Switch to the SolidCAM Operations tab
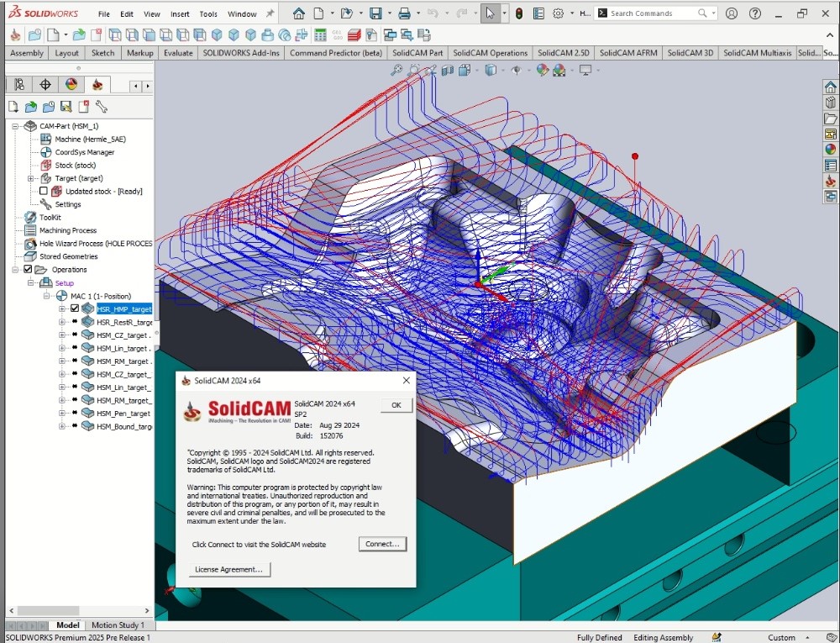The height and width of the screenshot is (643, 840). [491, 53]
